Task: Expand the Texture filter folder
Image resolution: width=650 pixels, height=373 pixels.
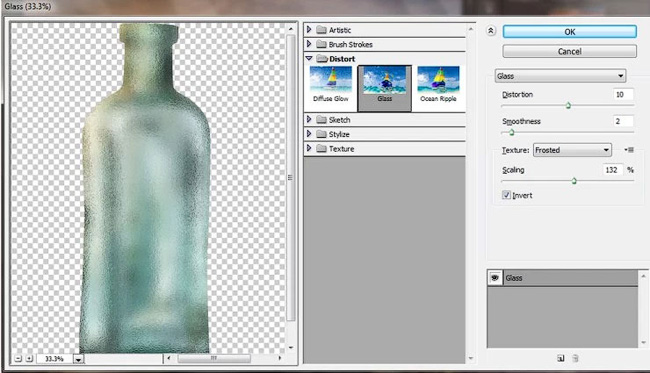Action: click(x=309, y=148)
